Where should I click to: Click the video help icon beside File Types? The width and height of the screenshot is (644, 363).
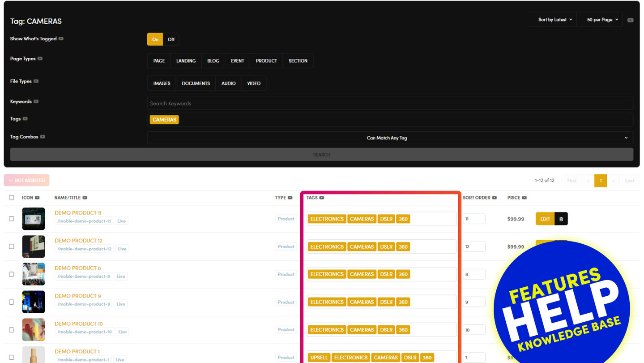pos(36,81)
